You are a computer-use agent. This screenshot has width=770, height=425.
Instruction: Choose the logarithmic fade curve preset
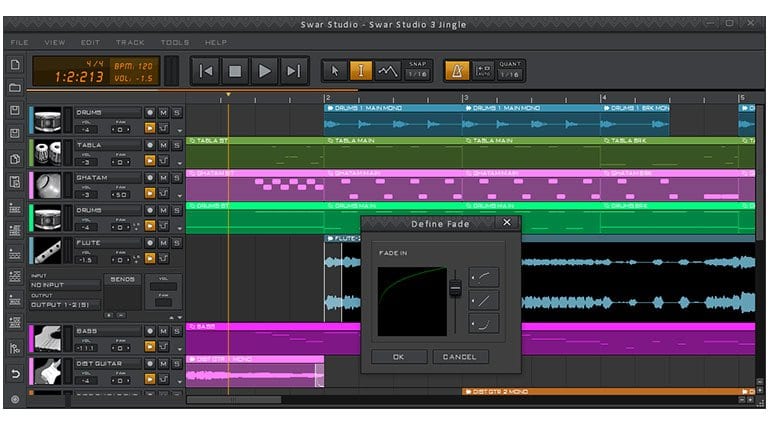coord(484,278)
